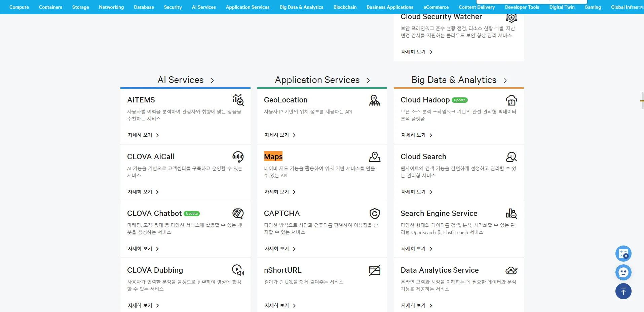Viewport: 644px width, 312px height.
Task: Select Business Applications in the navigation bar
Action: [x=390, y=7]
